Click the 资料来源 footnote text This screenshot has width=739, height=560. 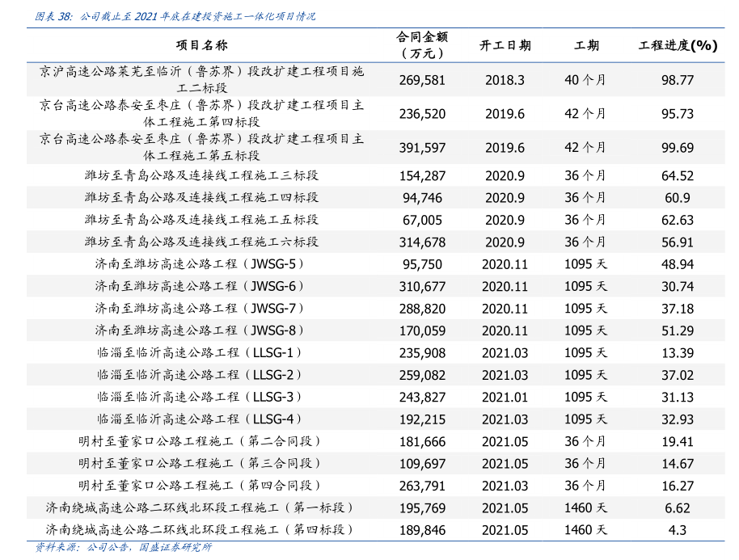tap(123, 547)
